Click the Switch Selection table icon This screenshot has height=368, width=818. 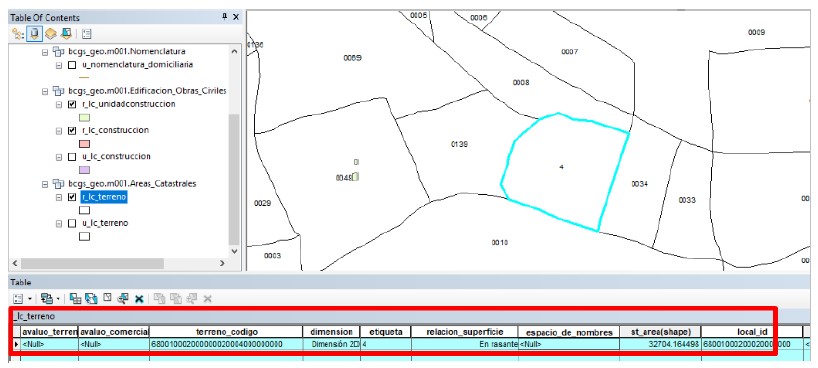pos(91,299)
